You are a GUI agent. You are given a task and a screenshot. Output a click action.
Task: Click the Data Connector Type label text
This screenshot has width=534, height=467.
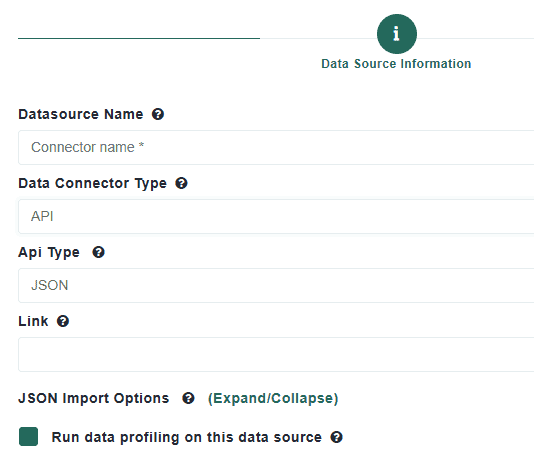click(93, 183)
